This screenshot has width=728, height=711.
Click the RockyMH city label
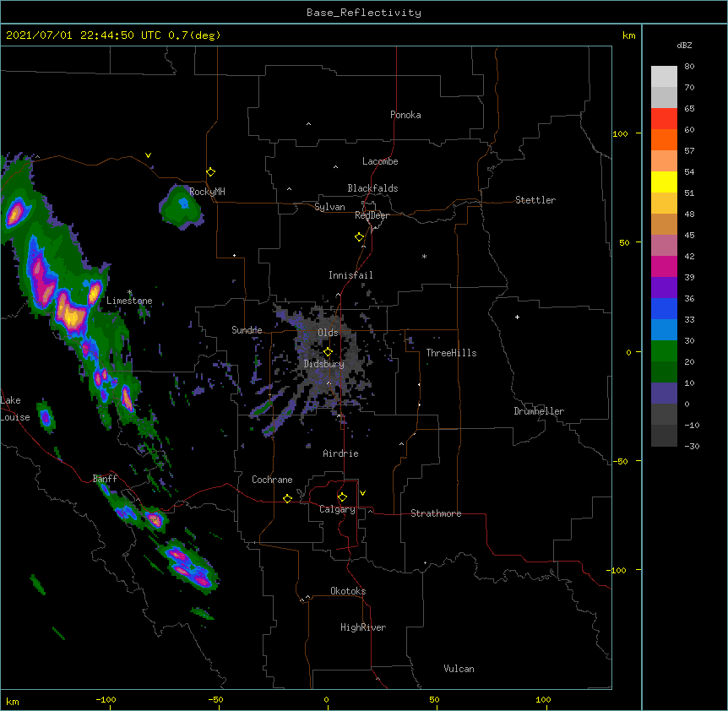[207, 192]
